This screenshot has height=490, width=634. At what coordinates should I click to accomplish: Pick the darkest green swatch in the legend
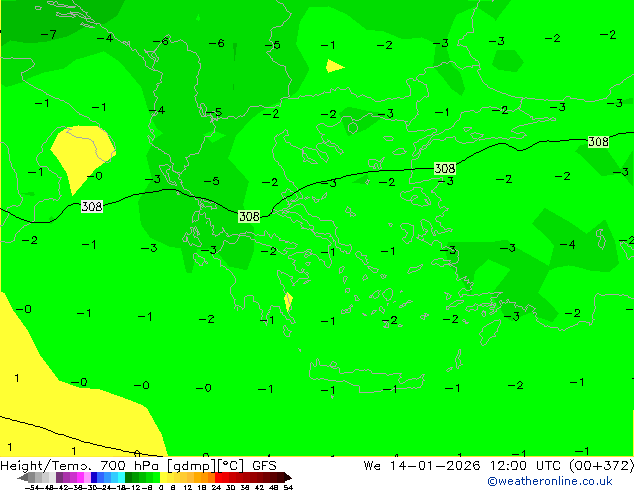pyautogui.click(x=129, y=477)
